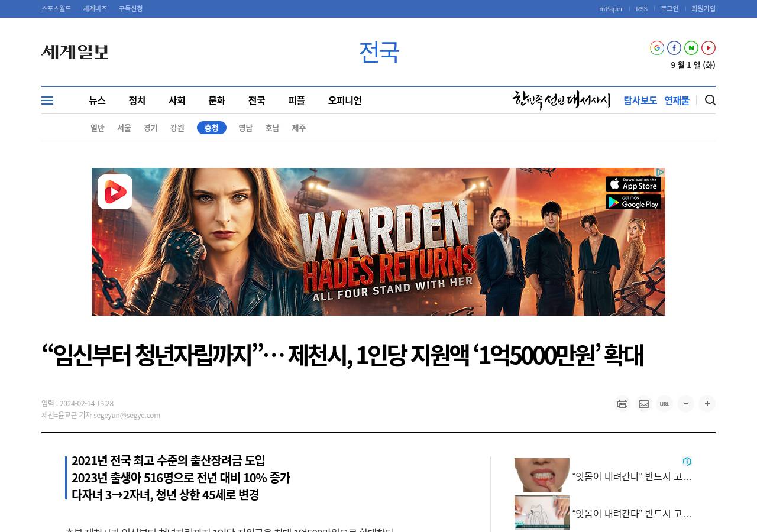Click the Warden Hades Returns banner ad
The image size is (757, 532).
[x=378, y=242]
